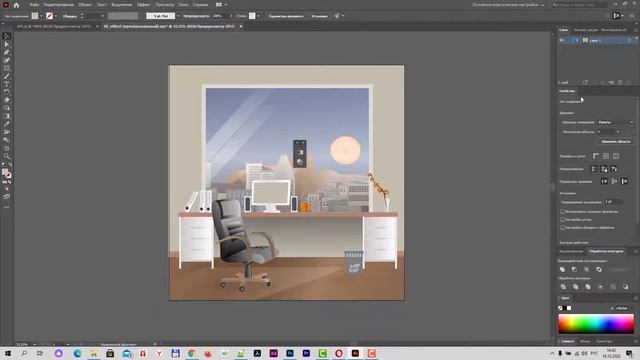This screenshot has width=640, height=360.
Task: Click the first guides icon in Properties
Action: [594, 169]
